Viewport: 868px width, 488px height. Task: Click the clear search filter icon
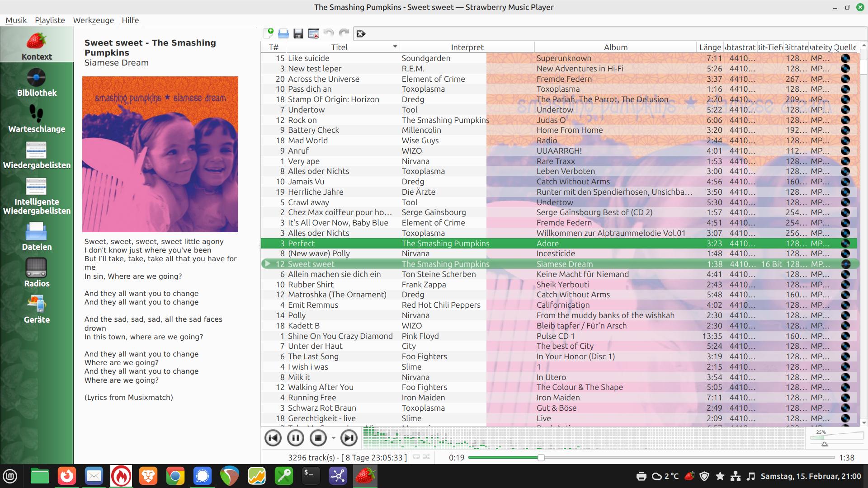click(361, 33)
